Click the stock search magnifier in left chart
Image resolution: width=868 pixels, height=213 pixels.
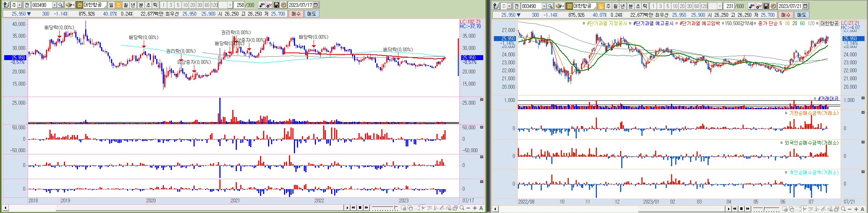60,5
